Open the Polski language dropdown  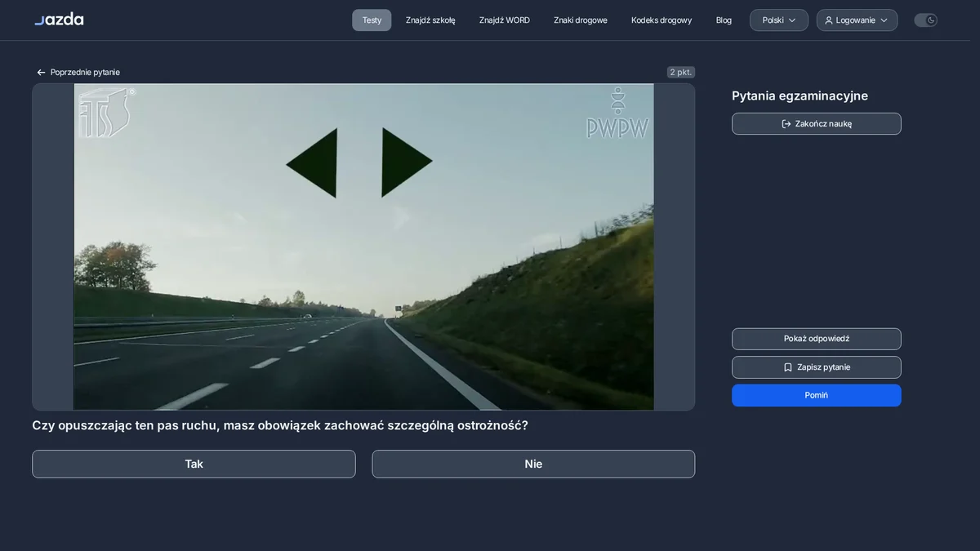[779, 20]
